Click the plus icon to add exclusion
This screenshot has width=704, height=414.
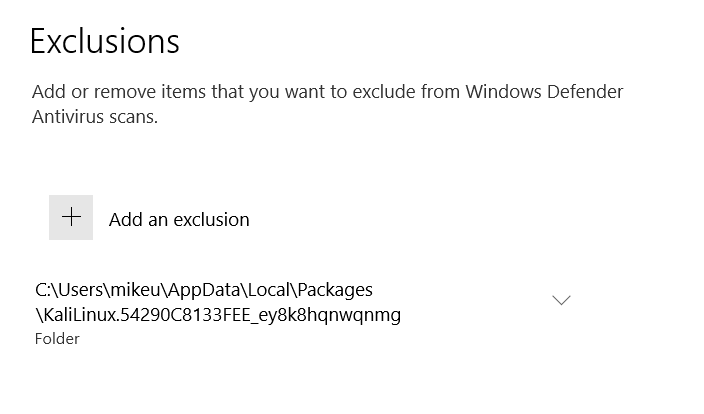point(71,217)
